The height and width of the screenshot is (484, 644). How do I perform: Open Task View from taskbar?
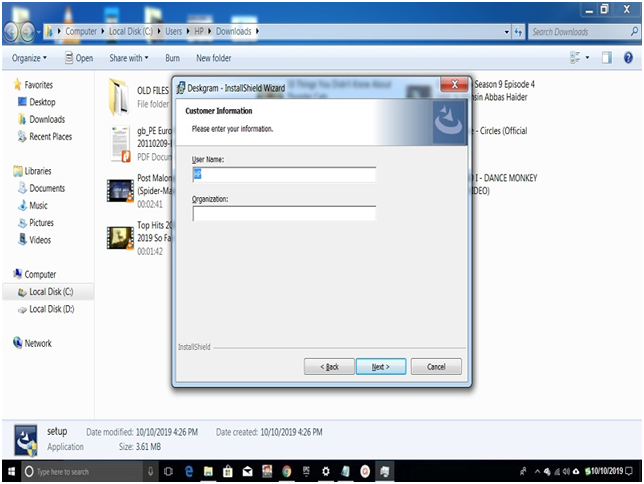click(168, 471)
